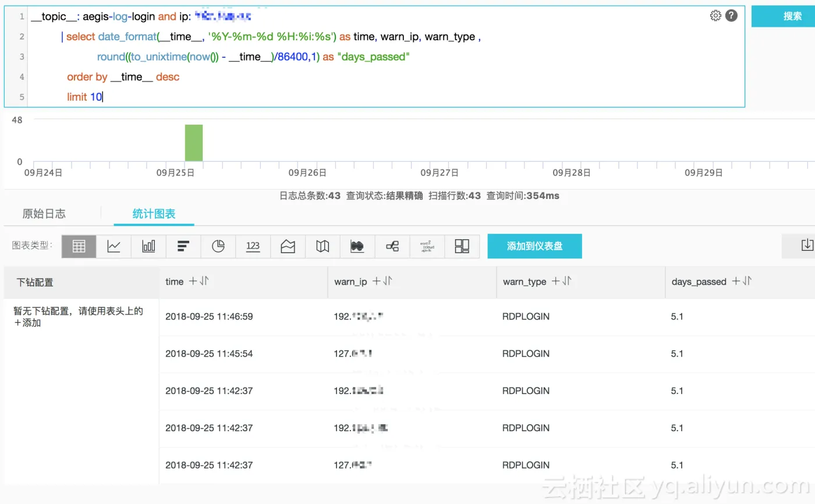Click the 添加到仪表盘 button
The width and height of the screenshot is (815, 504).
click(x=534, y=246)
